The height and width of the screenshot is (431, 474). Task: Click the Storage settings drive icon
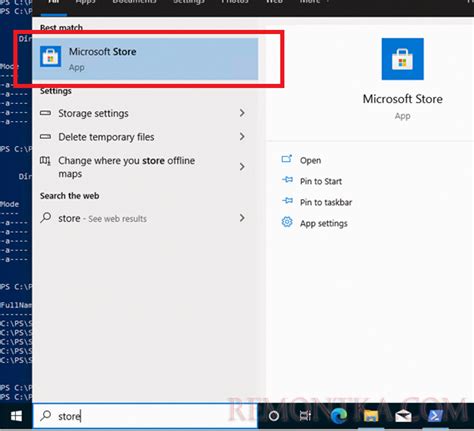point(46,113)
